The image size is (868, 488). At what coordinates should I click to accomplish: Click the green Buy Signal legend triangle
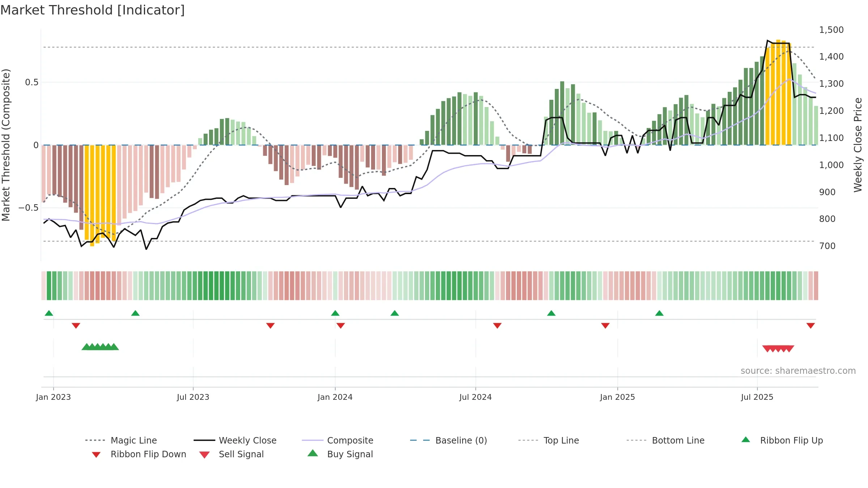tap(313, 453)
